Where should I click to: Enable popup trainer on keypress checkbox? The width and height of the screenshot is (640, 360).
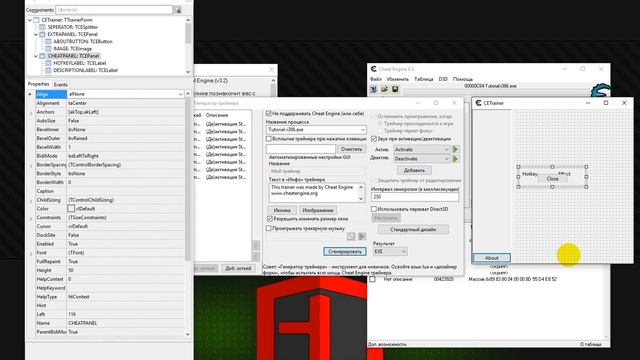269,139
